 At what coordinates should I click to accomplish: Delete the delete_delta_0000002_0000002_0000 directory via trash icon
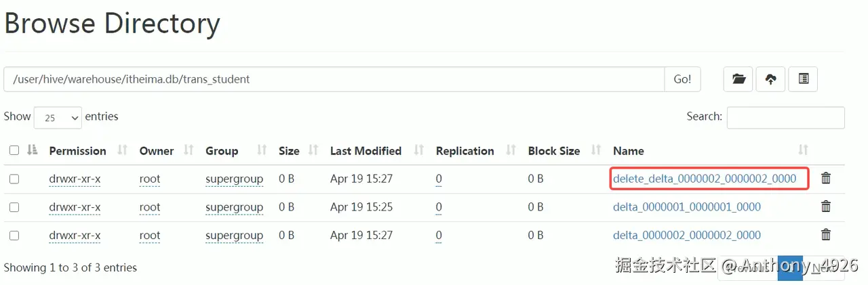tap(826, 179)
